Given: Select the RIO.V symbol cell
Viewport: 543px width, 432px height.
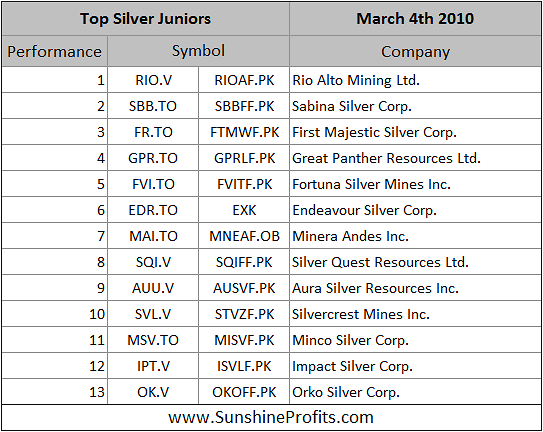Looking at the screenshot, I should coord(153,80).
